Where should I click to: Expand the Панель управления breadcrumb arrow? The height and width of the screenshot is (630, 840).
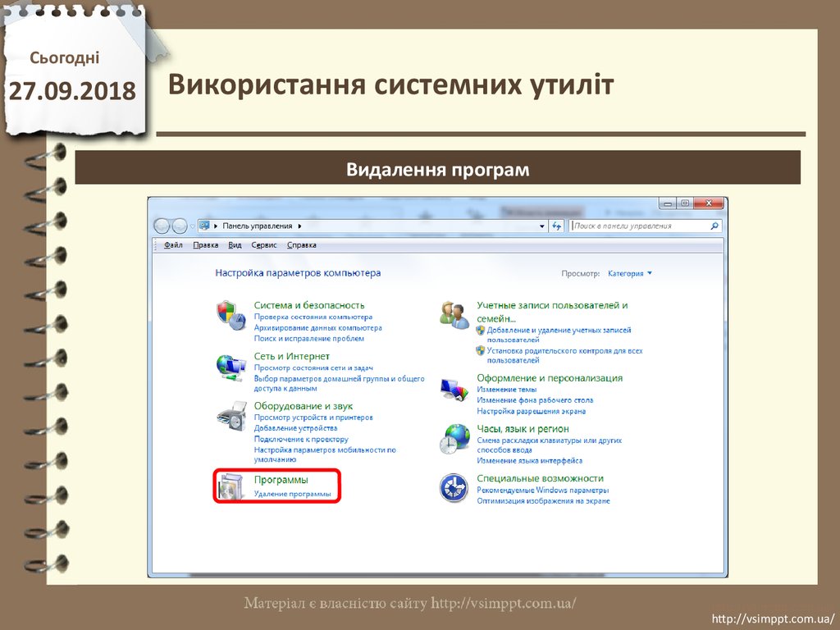[300, 226]
